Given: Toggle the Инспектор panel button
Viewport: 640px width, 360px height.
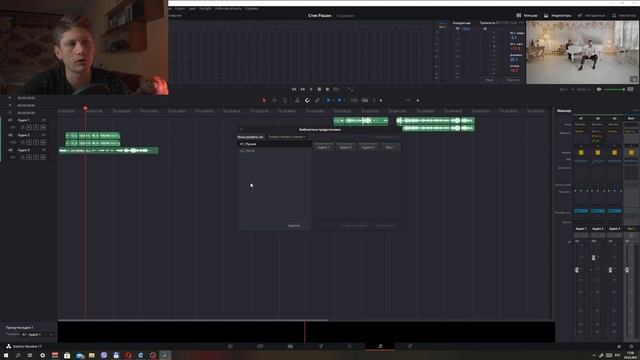Looking at the screenshot, I should point(624,16).
